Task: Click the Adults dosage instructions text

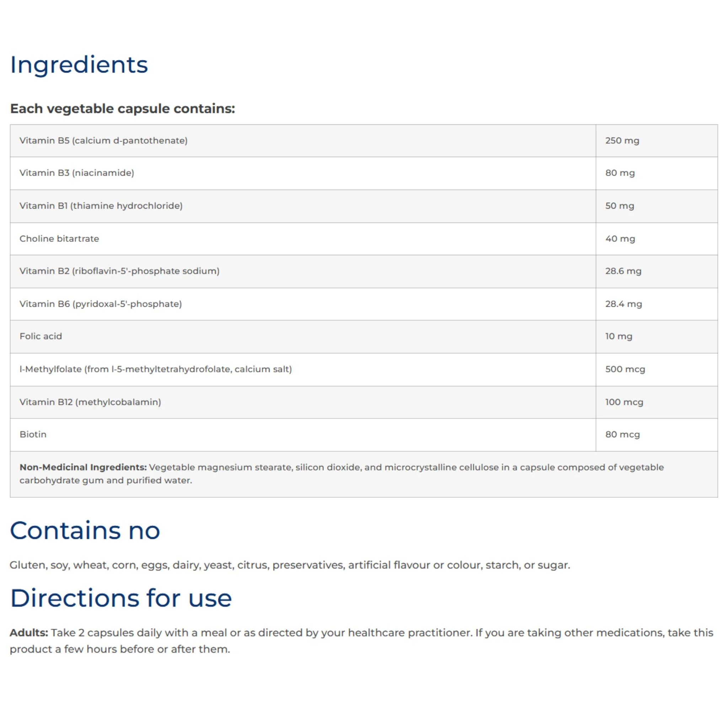Action: coord(362,641)
